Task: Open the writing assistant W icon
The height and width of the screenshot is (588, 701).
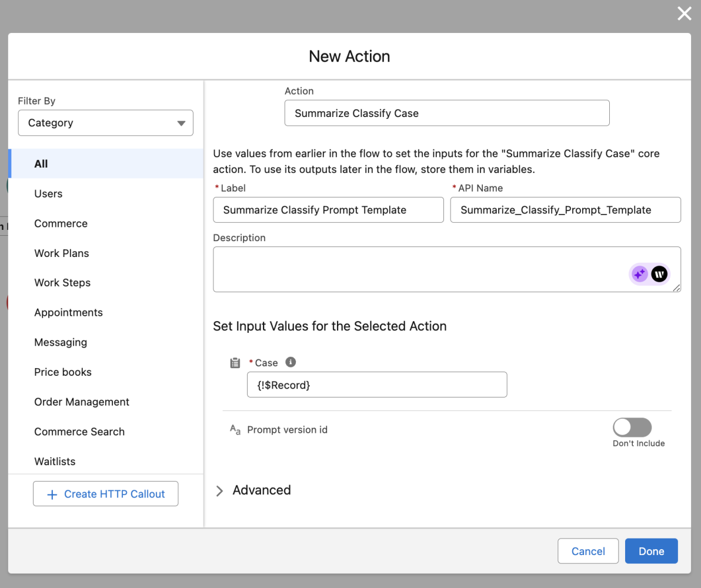Action: pos(659,273)
